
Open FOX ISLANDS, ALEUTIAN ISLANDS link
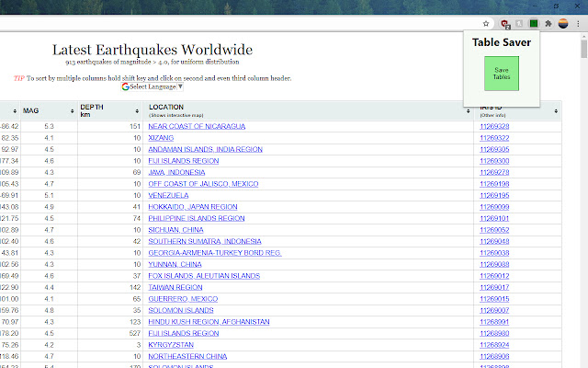click(204, 276)
